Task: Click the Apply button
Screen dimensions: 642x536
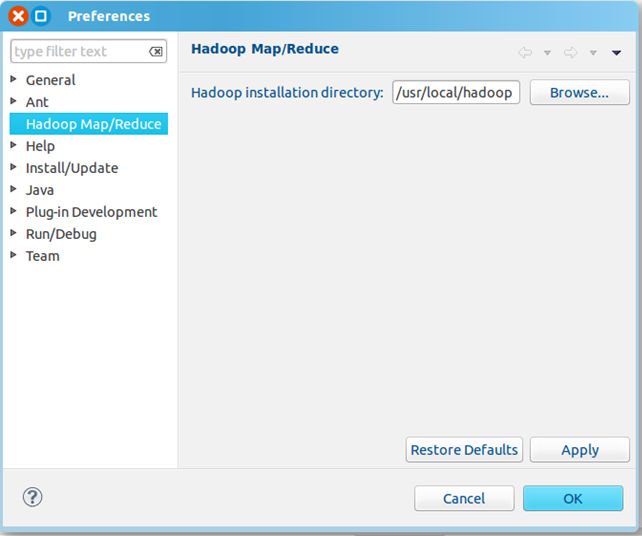Action: pos(579,450)
